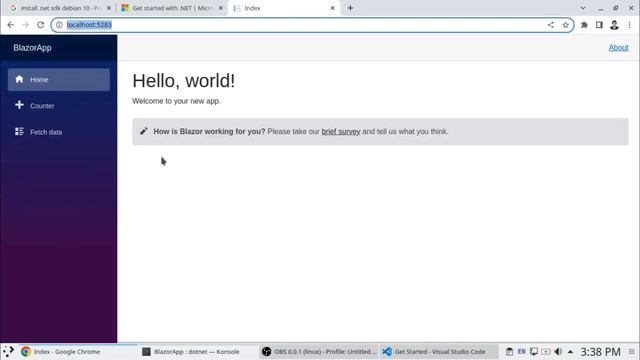This screenshot has width=640, height=360.
Task: Open the About link
Action: [x=618, y=48]
